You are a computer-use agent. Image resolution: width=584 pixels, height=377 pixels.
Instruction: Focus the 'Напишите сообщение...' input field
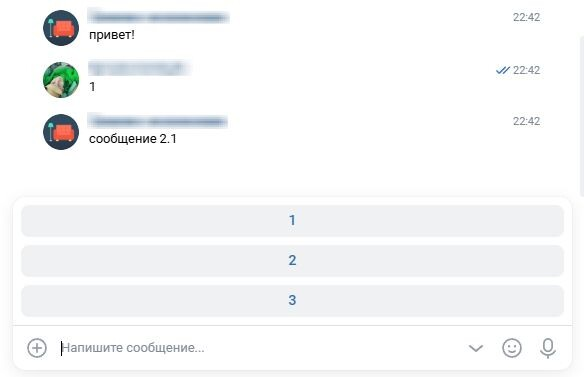click(x=261, y=348)
